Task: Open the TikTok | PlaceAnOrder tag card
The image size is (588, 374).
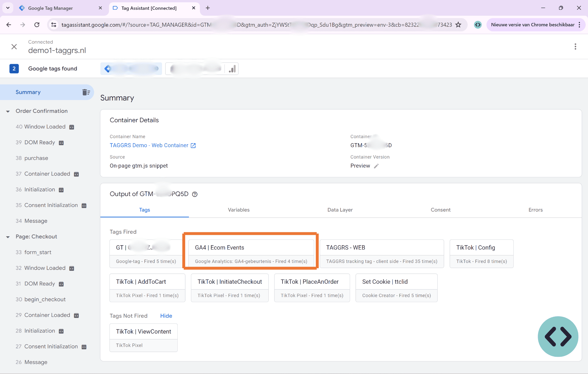Action: tap(312, 288)
